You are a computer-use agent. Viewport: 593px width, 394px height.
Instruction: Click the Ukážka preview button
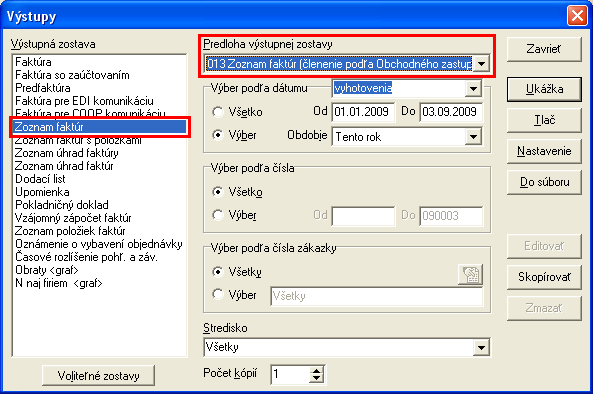click(544, 89)
